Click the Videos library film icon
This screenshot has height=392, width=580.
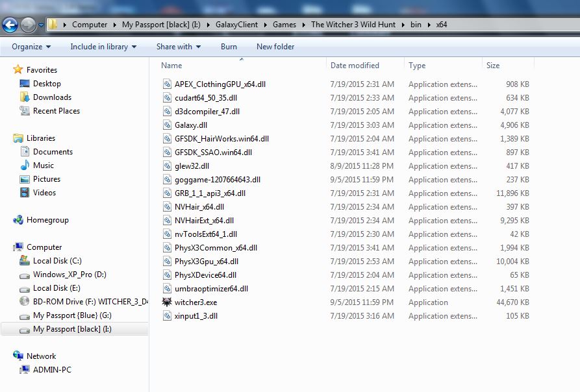click(x=25, y=193)
